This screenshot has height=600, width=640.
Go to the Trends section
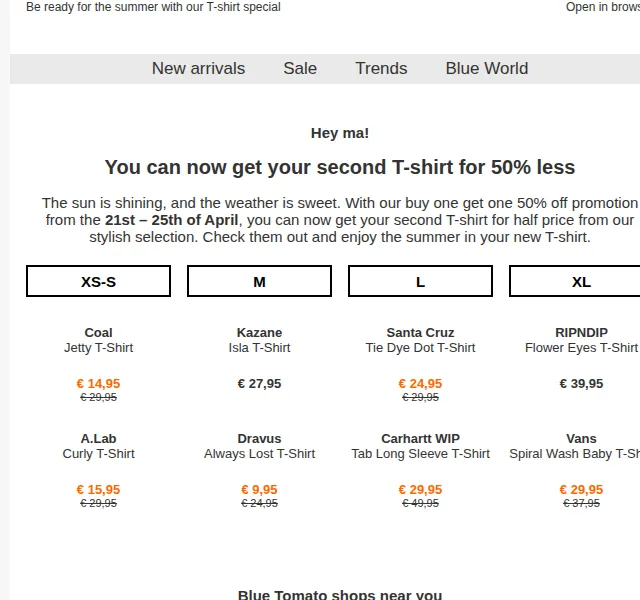(x=381, y=69)
